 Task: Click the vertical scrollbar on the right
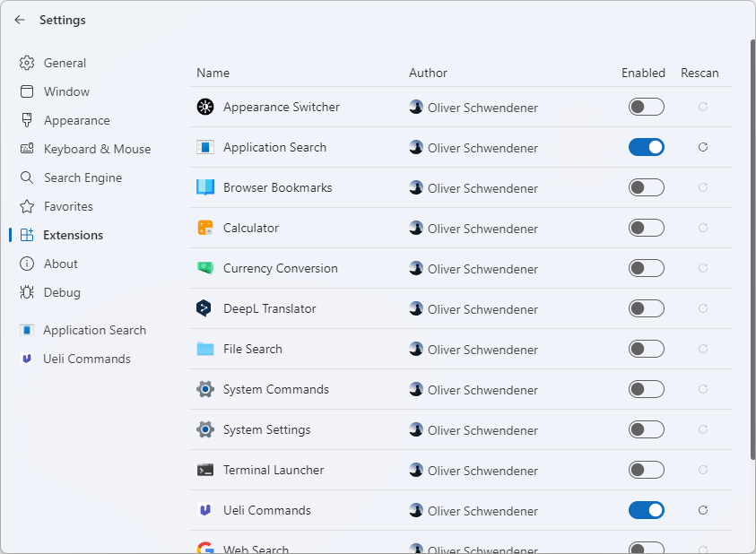coord(752,251)
